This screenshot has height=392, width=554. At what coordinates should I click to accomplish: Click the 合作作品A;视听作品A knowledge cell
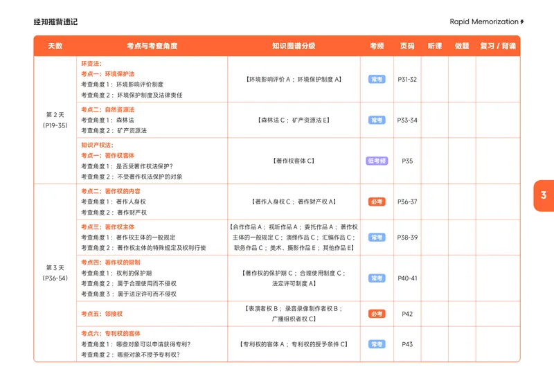[x=294, y=238]
